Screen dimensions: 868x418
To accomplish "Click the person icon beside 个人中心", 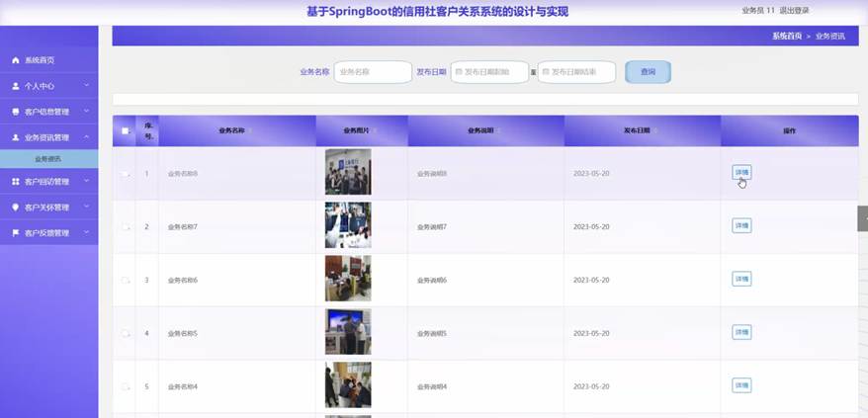I will (x=16, y=86).
